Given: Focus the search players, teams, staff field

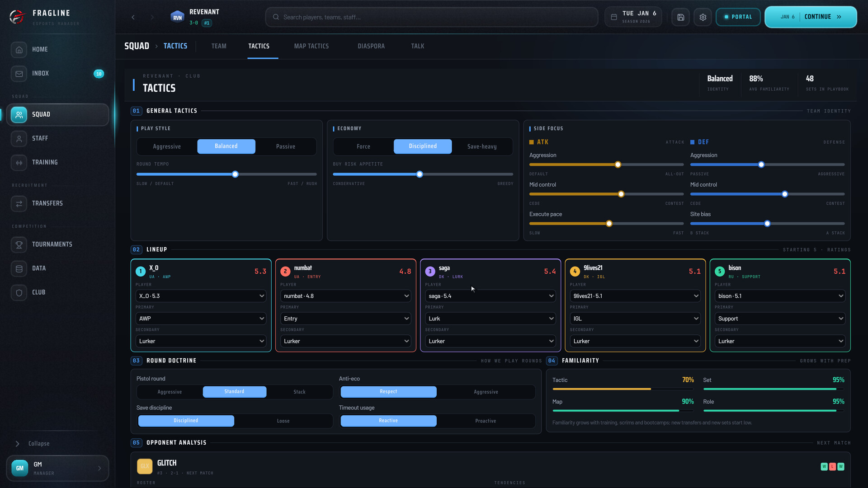Looking at the screenshot, I should (x=432, y=17).
